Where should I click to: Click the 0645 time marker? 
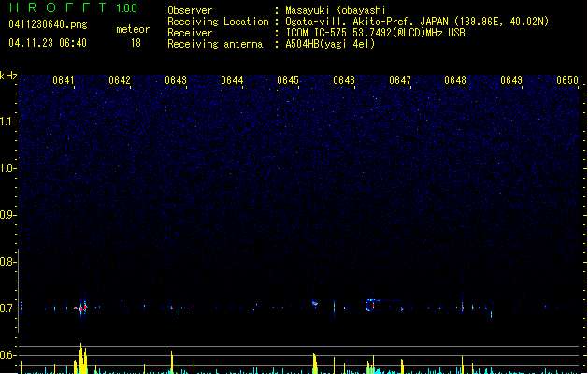click(288, 80)
